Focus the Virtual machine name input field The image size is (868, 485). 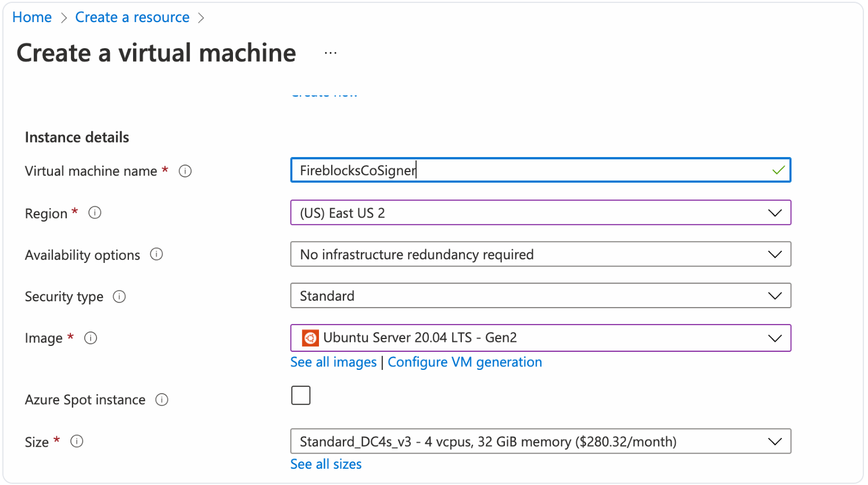(541, 170)
